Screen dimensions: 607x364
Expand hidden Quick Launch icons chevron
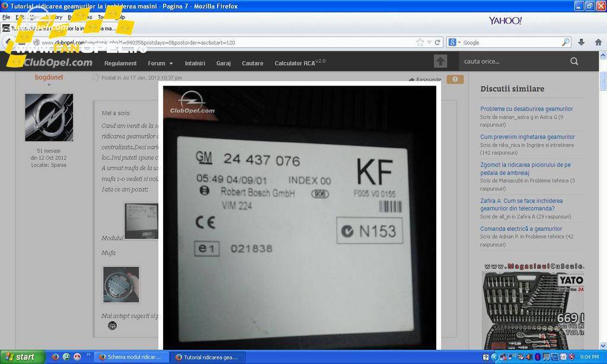[88, 355]
